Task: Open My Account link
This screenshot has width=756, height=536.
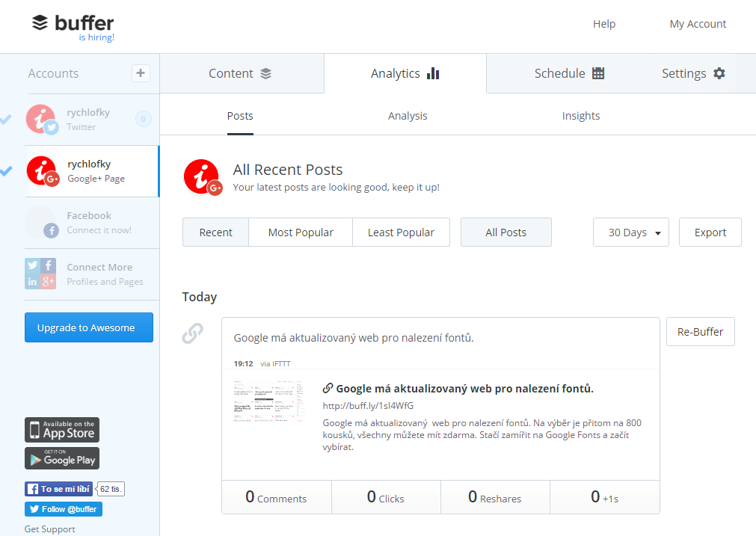Action: coord(698,24)
